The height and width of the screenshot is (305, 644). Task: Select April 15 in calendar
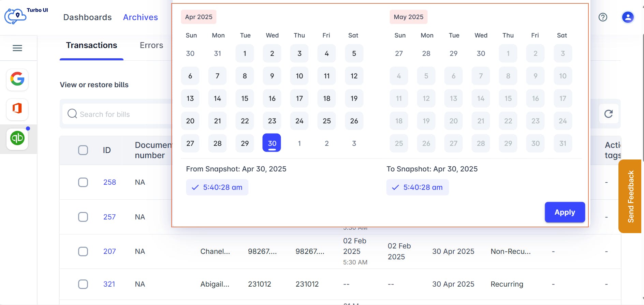click(x=245, y=98)
